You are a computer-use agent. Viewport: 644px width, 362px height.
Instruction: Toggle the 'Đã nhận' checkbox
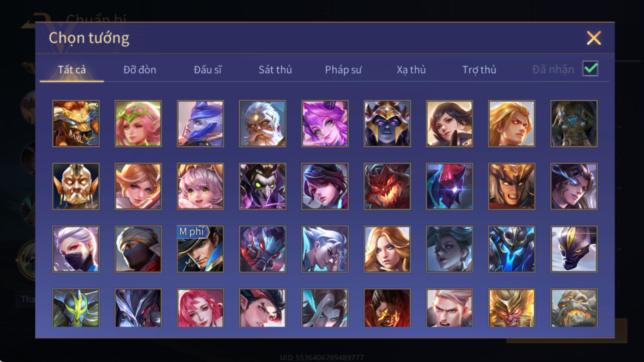(590, 69)
